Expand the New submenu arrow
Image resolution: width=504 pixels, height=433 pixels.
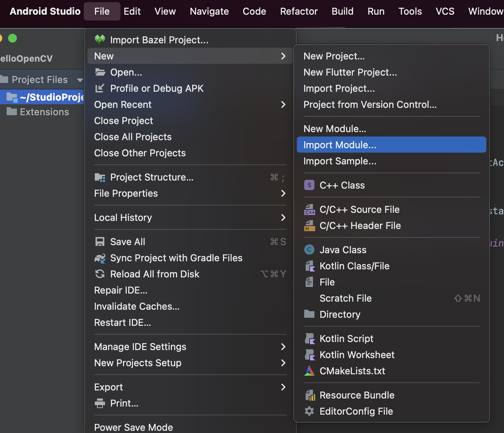[283, 56]
